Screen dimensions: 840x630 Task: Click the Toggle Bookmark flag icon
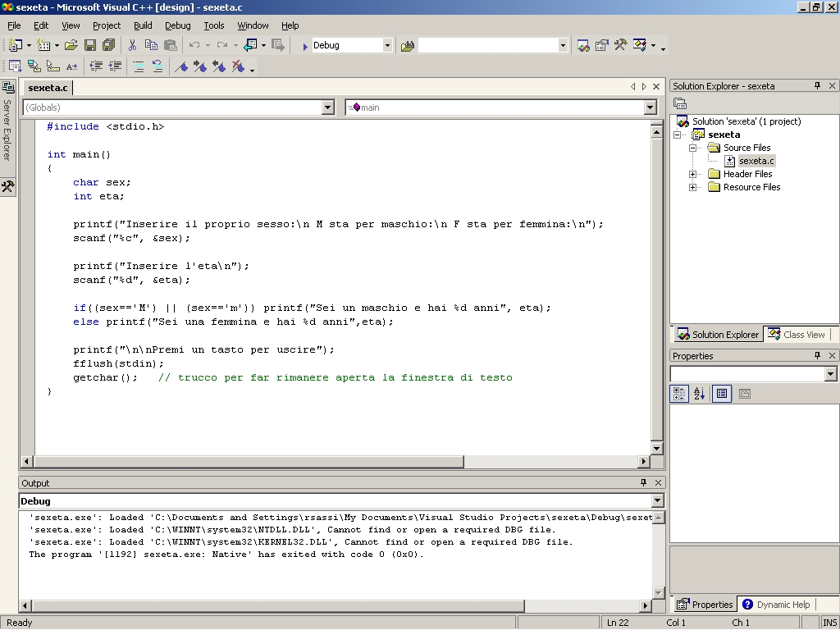pyautogui.click(x=181, y=67)
